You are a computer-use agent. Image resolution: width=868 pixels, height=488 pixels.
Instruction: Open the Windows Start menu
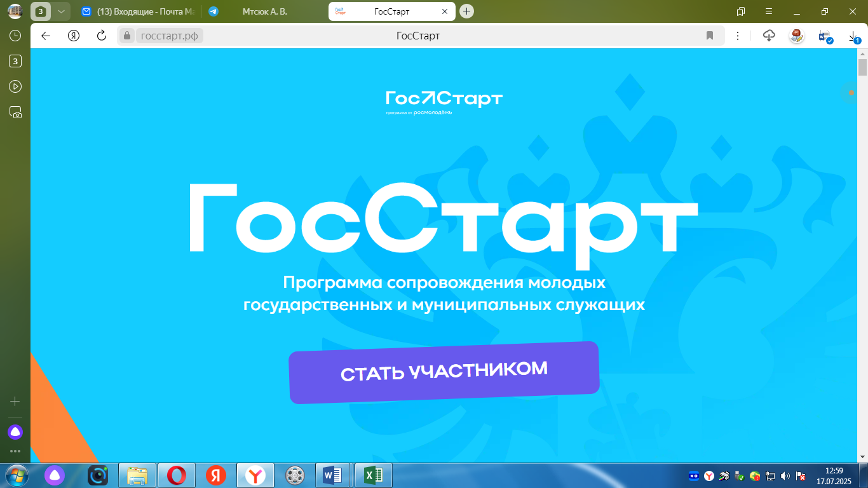17,475
